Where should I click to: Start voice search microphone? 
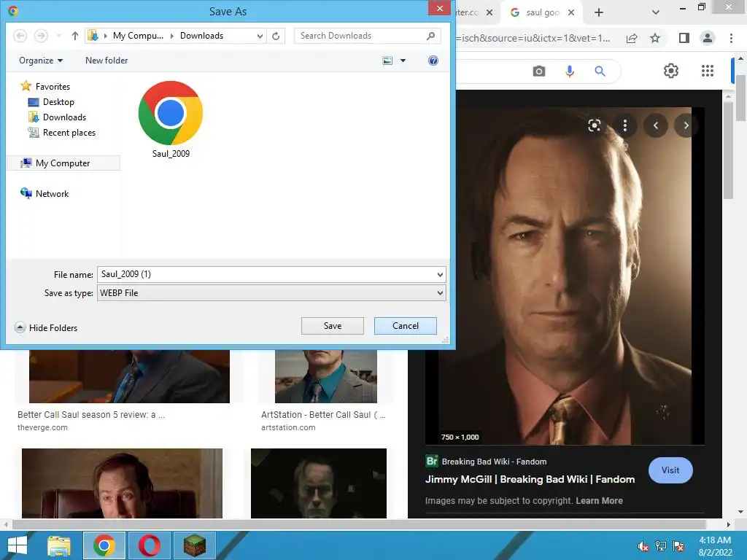(569, 71)
